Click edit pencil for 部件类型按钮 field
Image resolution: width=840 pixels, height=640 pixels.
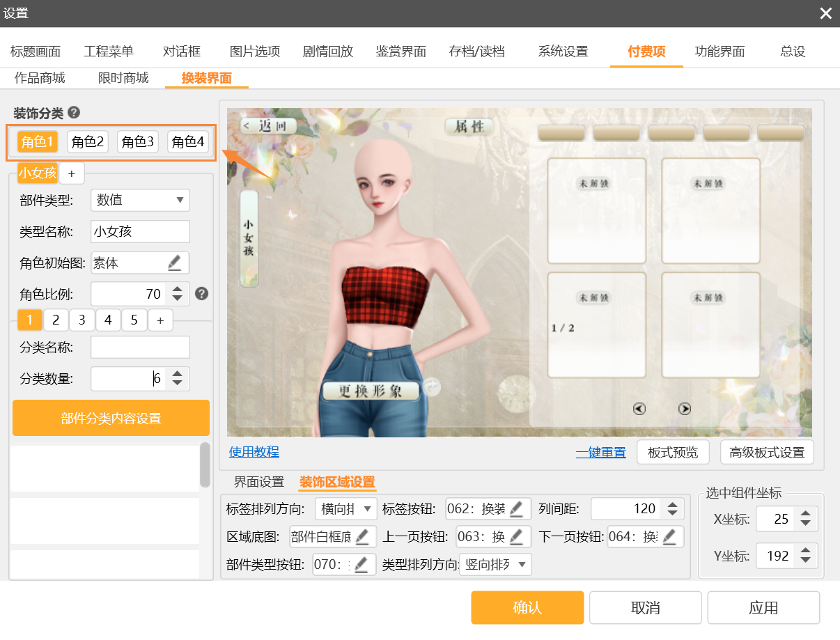(361, 564)
